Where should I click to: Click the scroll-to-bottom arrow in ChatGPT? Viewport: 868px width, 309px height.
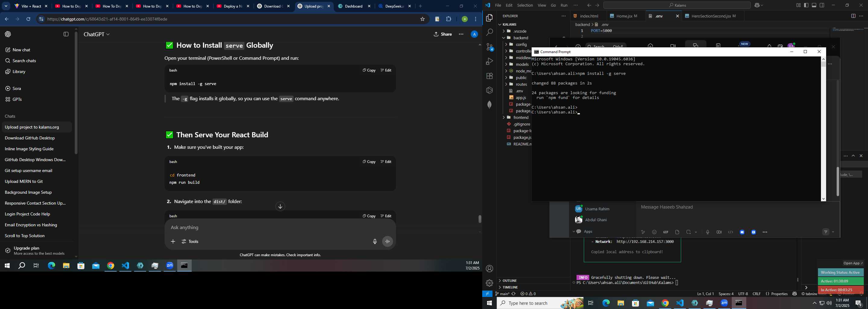click(x=280, y=206)
